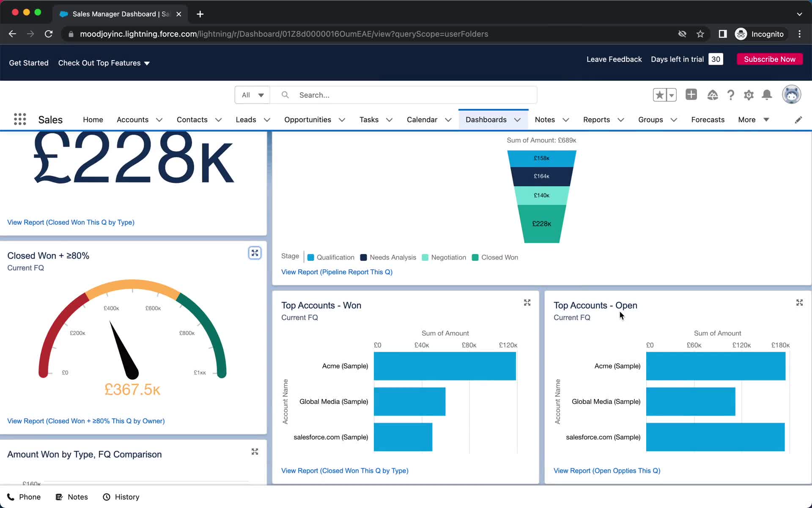The width and height of the screenshot is (812, 508).
Task: Go to the Home tab
Action: coord(93,120)
